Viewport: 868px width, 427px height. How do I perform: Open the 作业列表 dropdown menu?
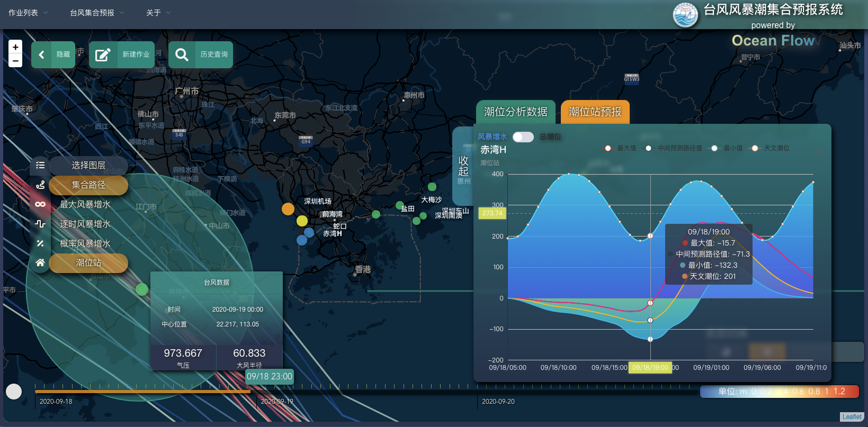point(28,13)
